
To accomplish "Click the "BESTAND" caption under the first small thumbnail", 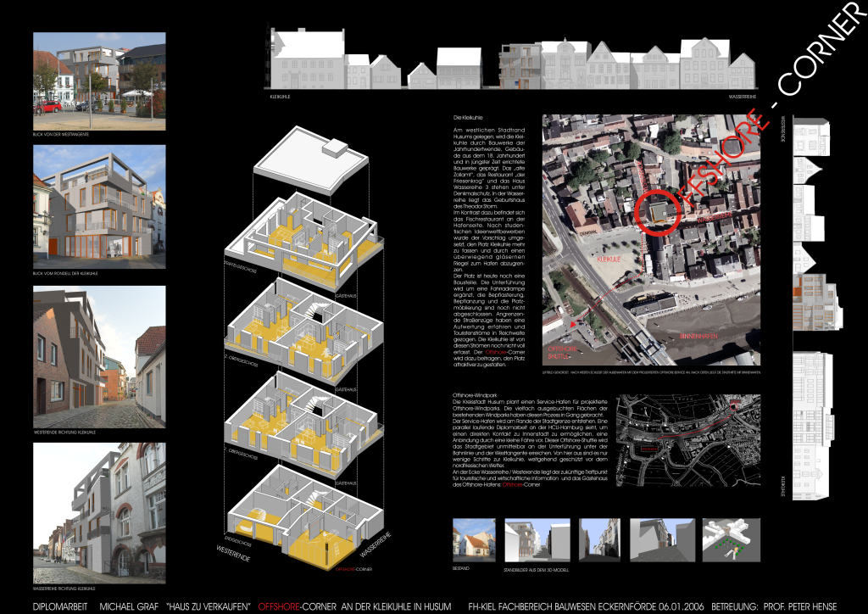I will point(460,568).
